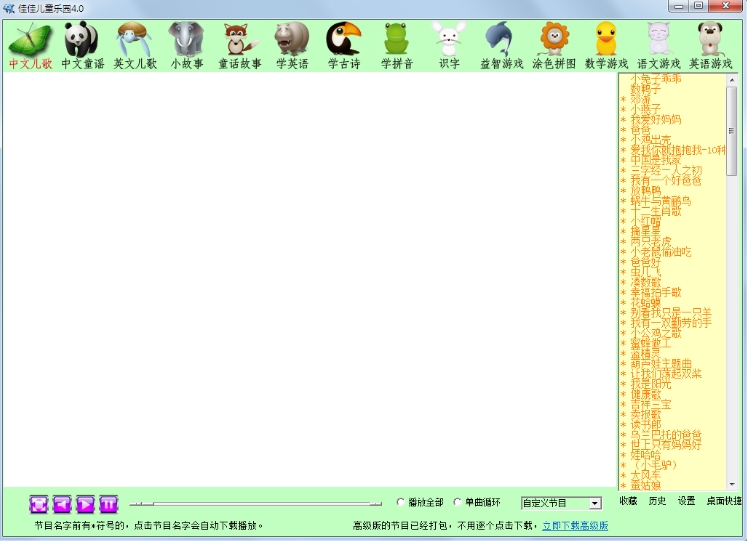The image size is (747, 541).
Task: Play the song 十二生肖歌
Action: coord(656,211)
